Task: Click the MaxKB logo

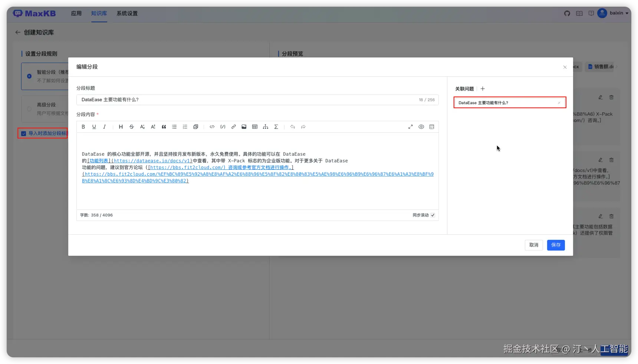Action: click(x=34, y=13)
